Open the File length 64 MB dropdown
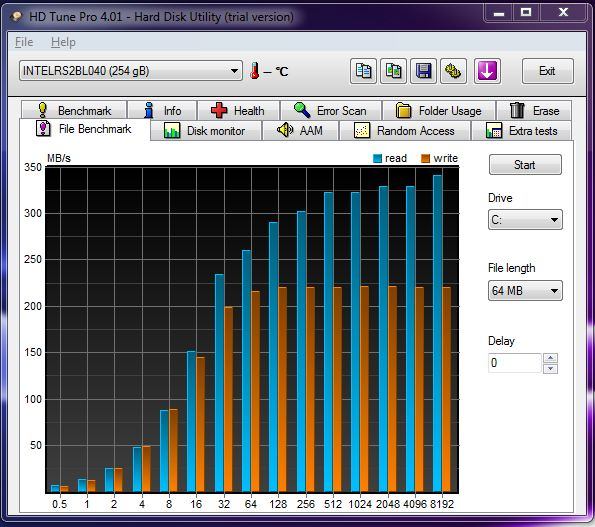The image size is (595, 527). [x=525, y=291]
